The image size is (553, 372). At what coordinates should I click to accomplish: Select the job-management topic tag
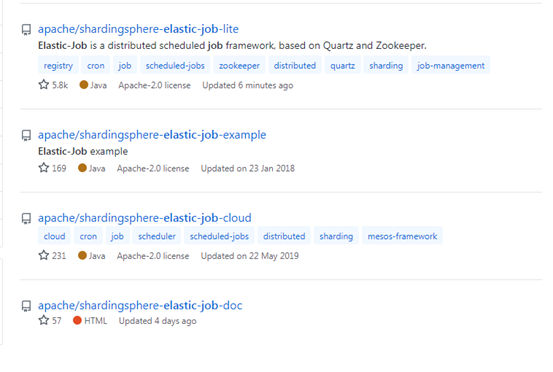point(451,66)
